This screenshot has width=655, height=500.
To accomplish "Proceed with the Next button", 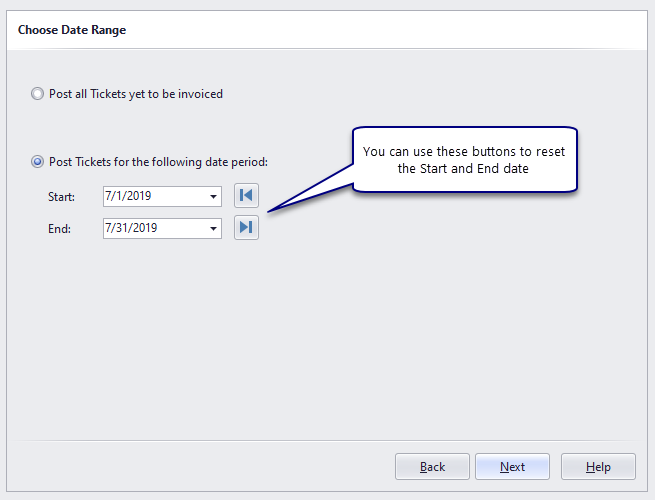I will (512, 467).
